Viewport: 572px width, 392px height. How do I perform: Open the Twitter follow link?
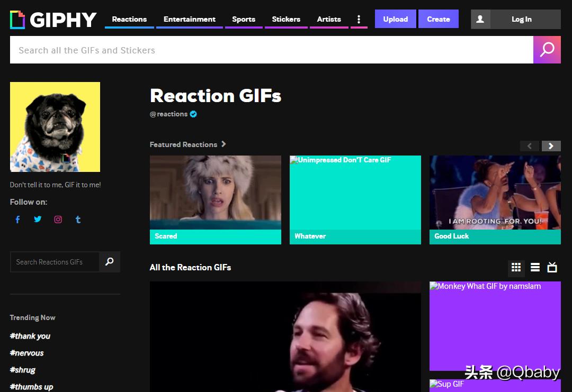click(x=38, y=220)
